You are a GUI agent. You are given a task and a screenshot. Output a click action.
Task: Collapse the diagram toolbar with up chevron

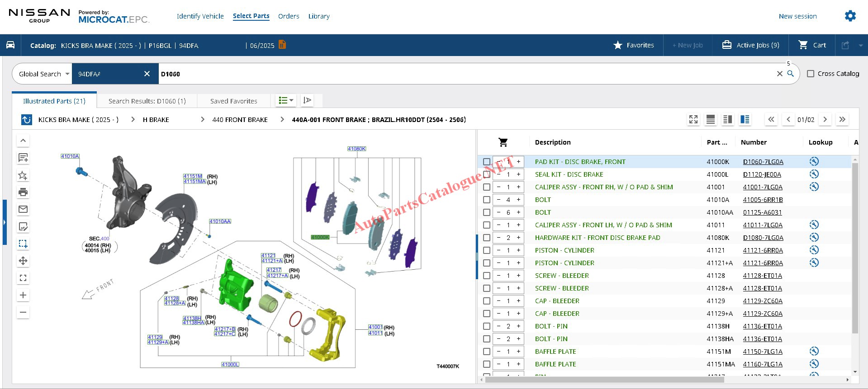23,141
